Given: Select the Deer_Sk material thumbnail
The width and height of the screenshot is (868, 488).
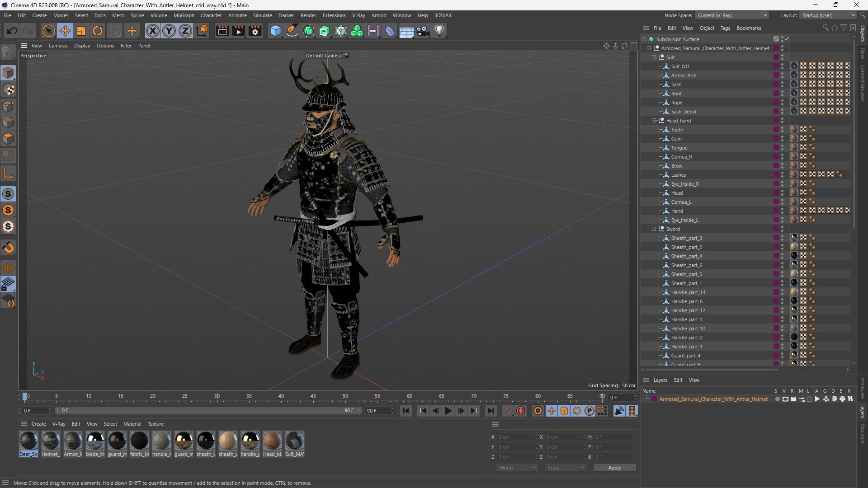Looking at the screenshot, I should [28, 441].
